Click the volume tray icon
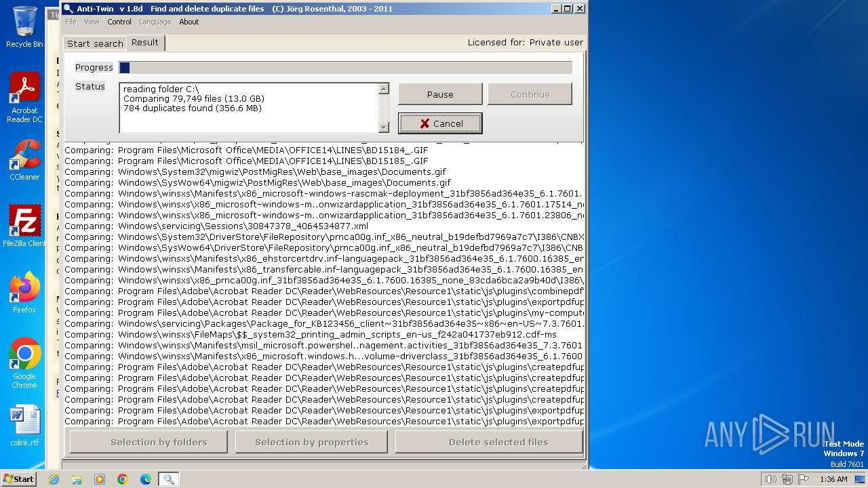 (770, 479)
